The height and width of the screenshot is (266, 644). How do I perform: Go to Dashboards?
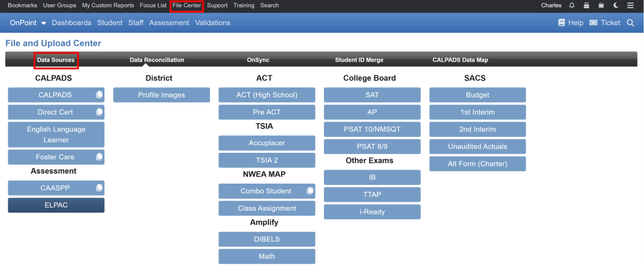click(72, 23)
